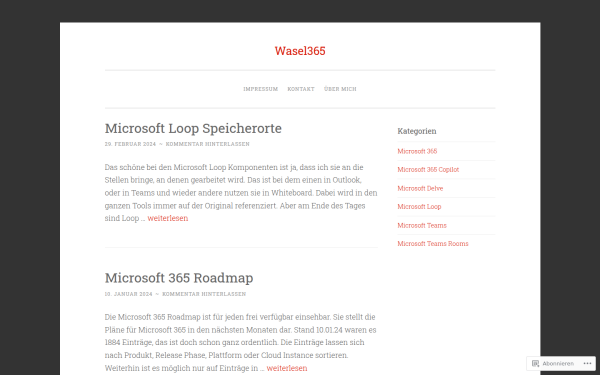Go to the Impressum page

(261, 89)
